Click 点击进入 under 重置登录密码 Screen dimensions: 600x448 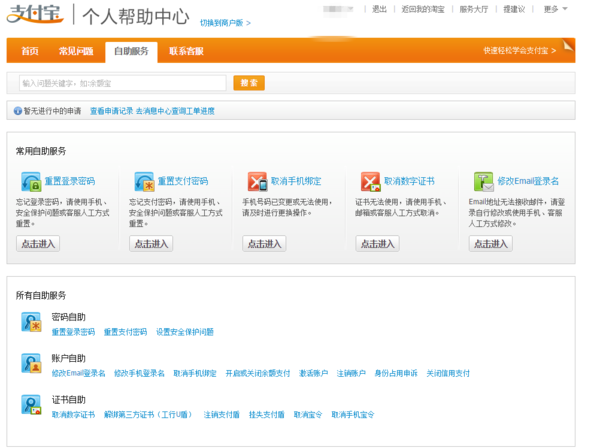tap(38, 244)
